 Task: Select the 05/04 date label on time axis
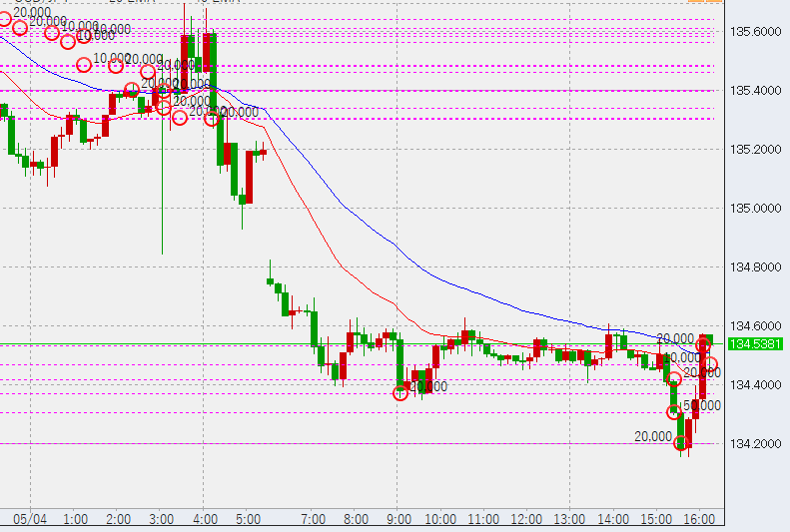29,520
